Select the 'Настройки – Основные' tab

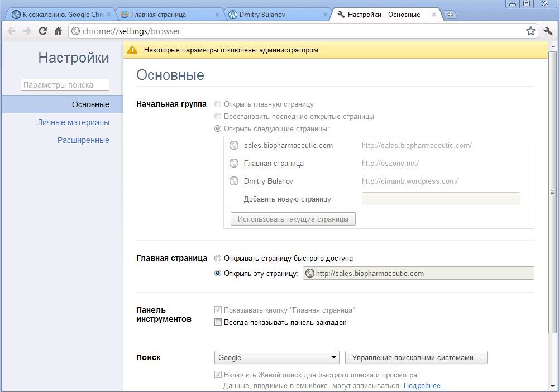point(386,15)
